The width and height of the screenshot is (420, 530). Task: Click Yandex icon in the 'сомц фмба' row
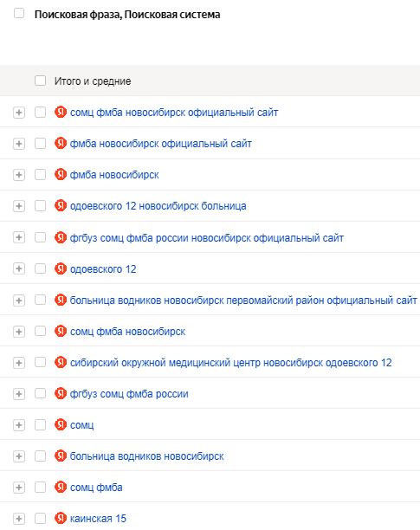pos(61,487)
